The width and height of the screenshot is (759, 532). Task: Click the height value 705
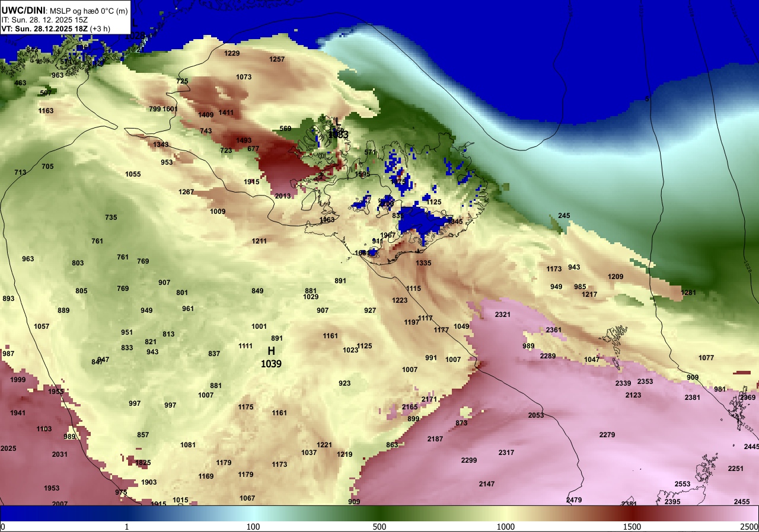tap(47, 166)
